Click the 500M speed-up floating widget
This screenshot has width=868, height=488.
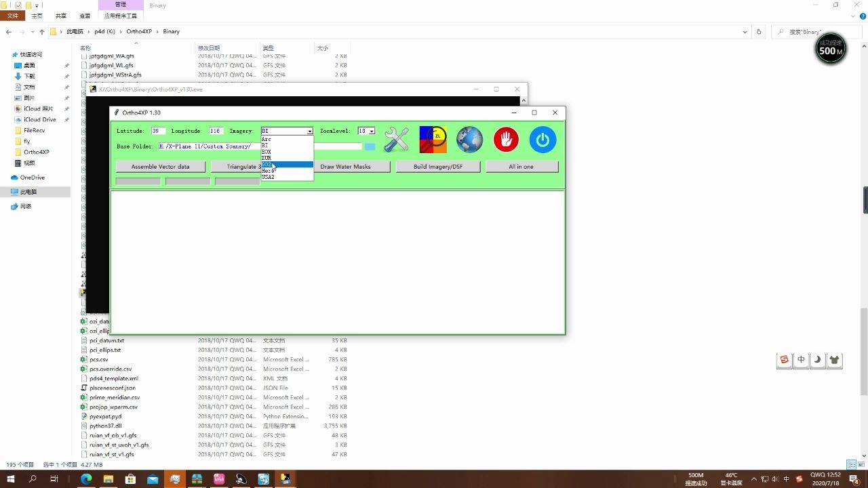[x=831, y=49]
